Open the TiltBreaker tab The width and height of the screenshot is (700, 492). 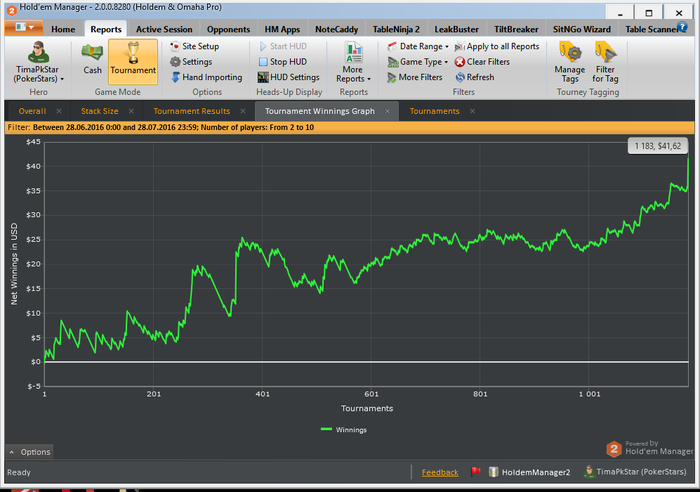click(516, 29)
